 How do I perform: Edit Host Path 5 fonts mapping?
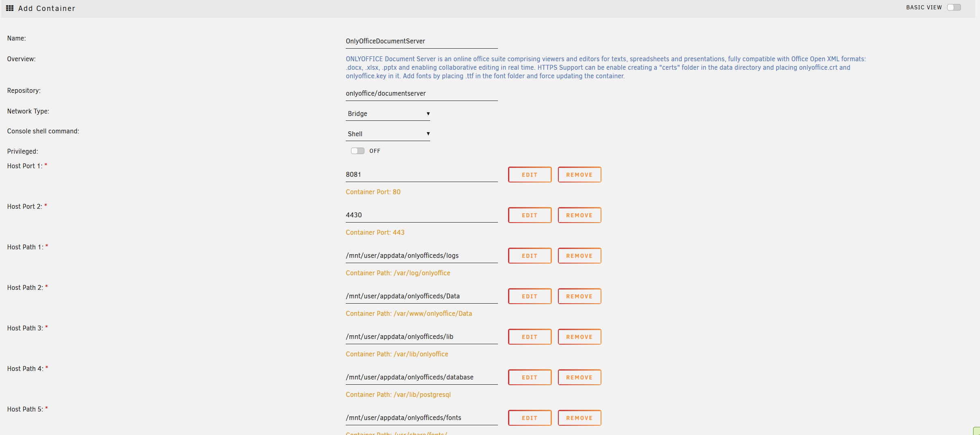tap(530, 418)
